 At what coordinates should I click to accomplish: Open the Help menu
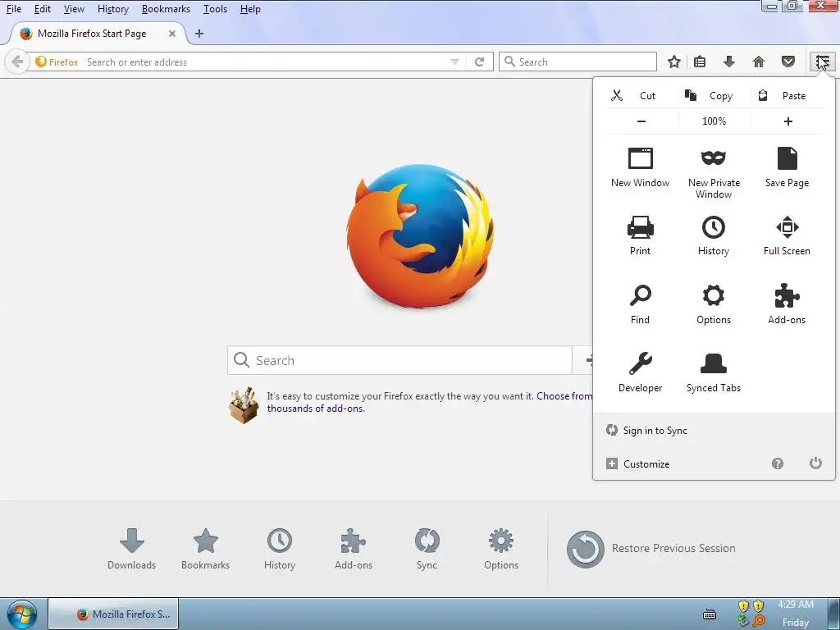point(250,9)
